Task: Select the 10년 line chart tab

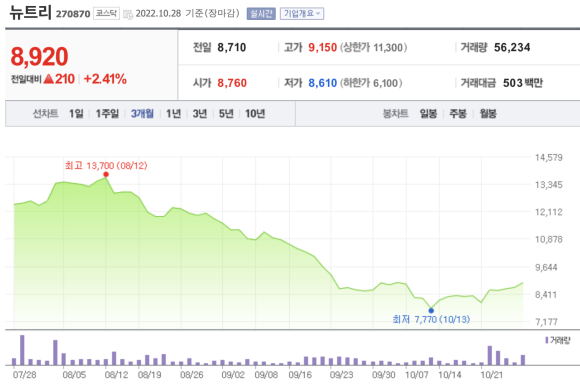Action: click(255, 114)
